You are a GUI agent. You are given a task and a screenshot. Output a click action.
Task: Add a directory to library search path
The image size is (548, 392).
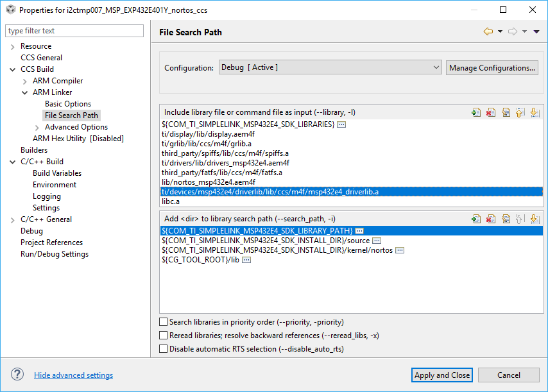475,219
